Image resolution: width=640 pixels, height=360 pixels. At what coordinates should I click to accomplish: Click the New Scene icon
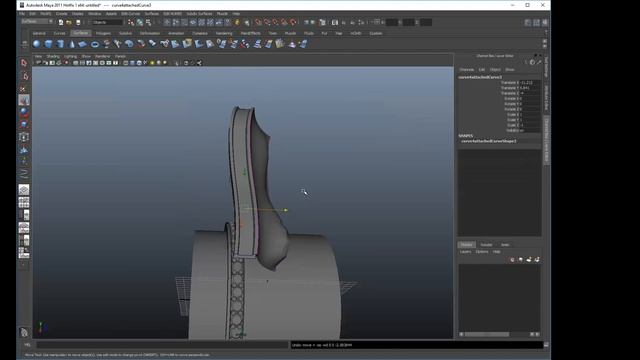[x=61, y=22]
